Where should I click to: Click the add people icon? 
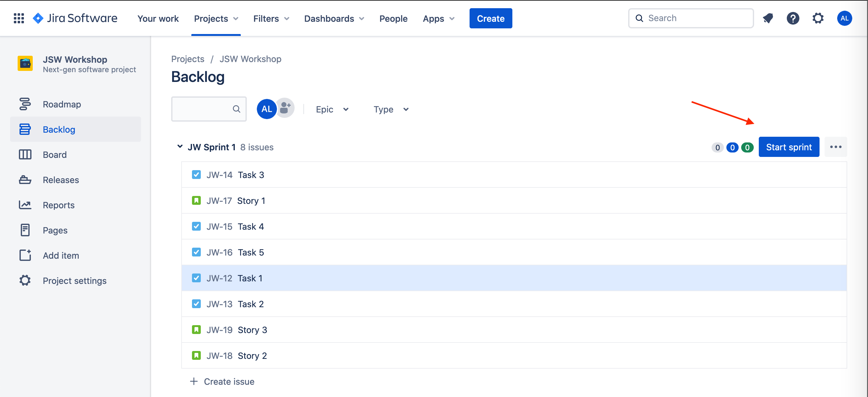pyautogui.click(x=285, y=109)
